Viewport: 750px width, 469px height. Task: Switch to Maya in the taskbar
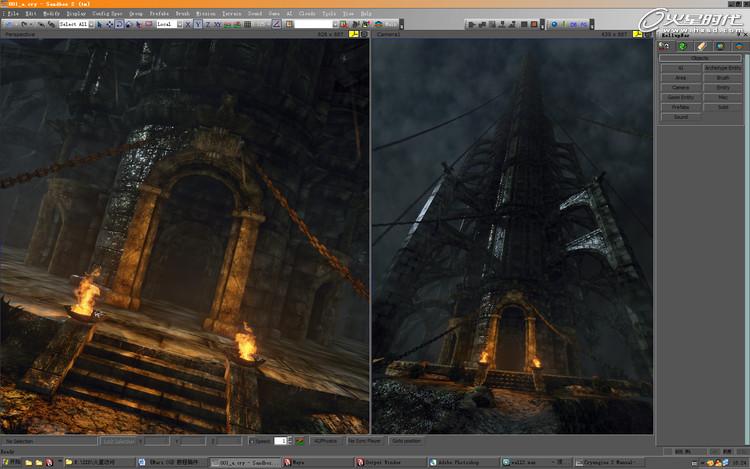pos(316,462)
